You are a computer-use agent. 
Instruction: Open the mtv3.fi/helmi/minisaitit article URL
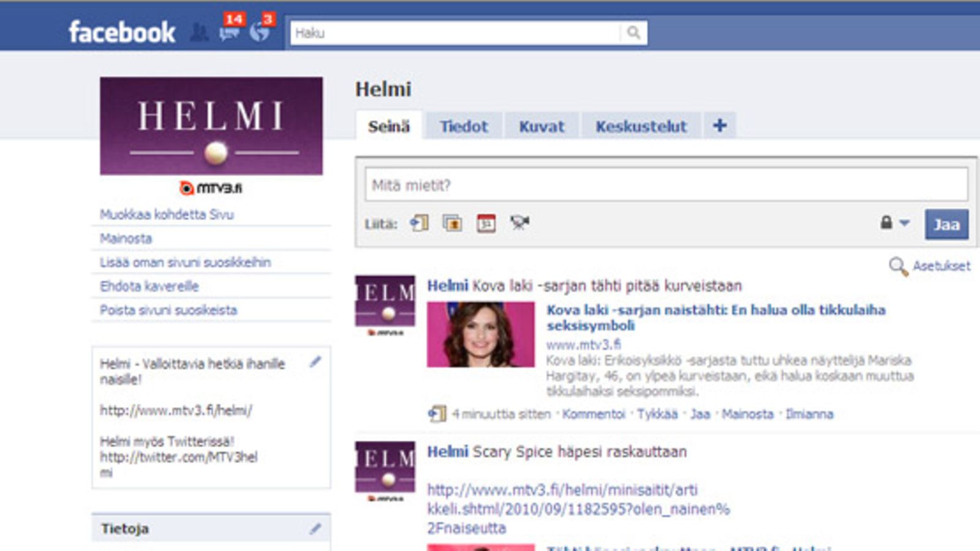point(578,509)
